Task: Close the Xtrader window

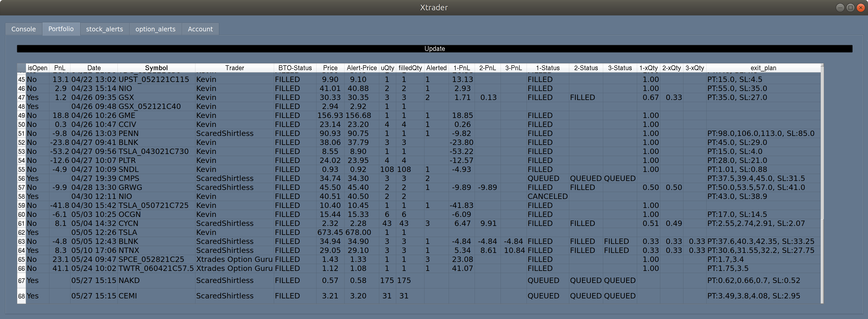Action: pyautogui.click(x=861, y=7)
